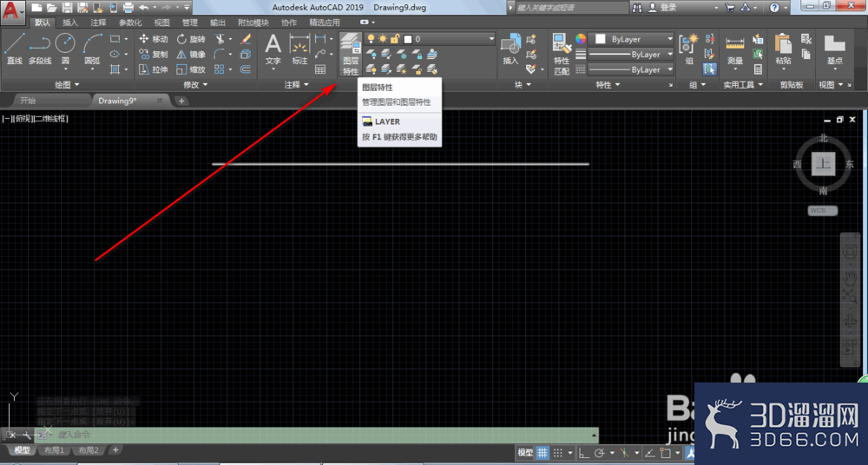This screenshot has width=868, height=465.
Task: Click the Trim scissors tool
Action: pos(220,39)
